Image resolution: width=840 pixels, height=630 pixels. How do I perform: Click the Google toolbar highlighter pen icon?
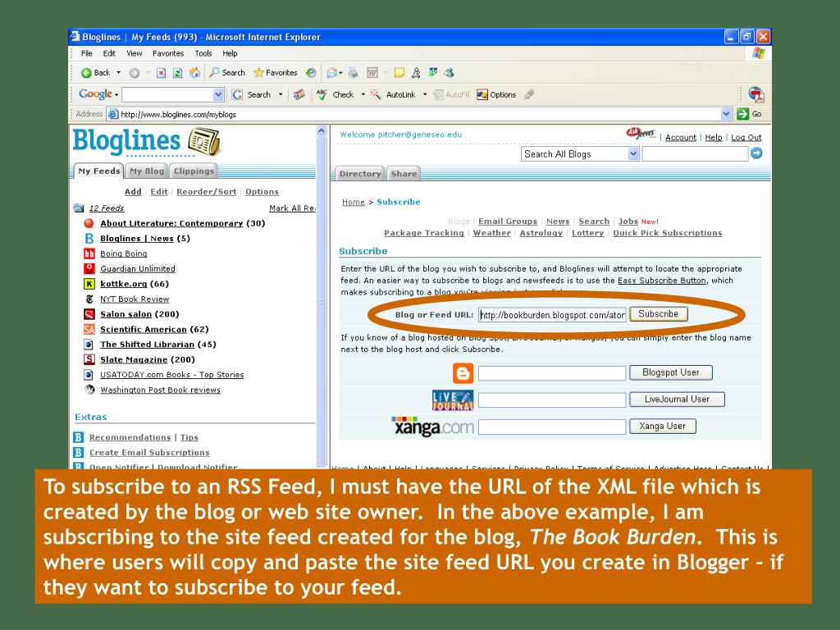(x=529, y=95)
